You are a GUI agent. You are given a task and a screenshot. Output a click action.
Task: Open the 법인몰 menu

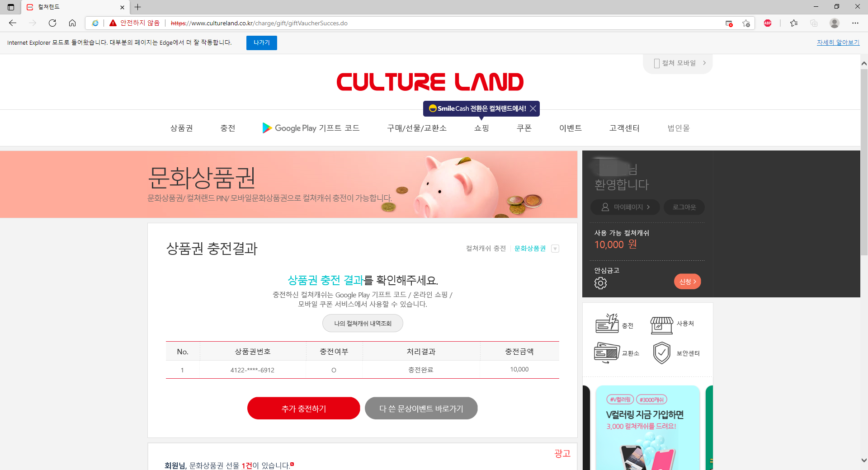click(679, 128)
